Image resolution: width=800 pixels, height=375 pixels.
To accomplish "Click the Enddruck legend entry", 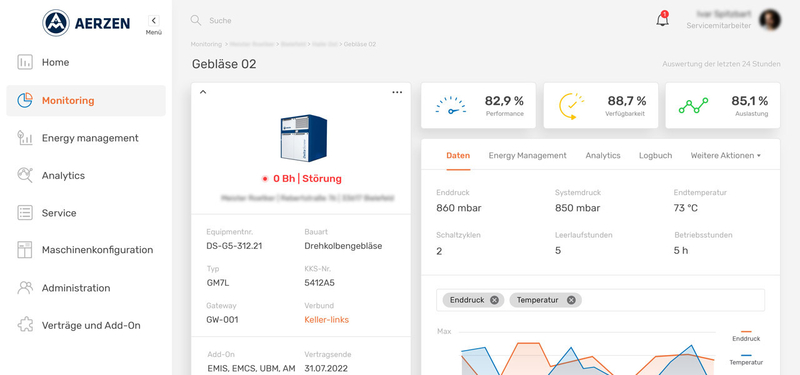I will click(746, 336).
